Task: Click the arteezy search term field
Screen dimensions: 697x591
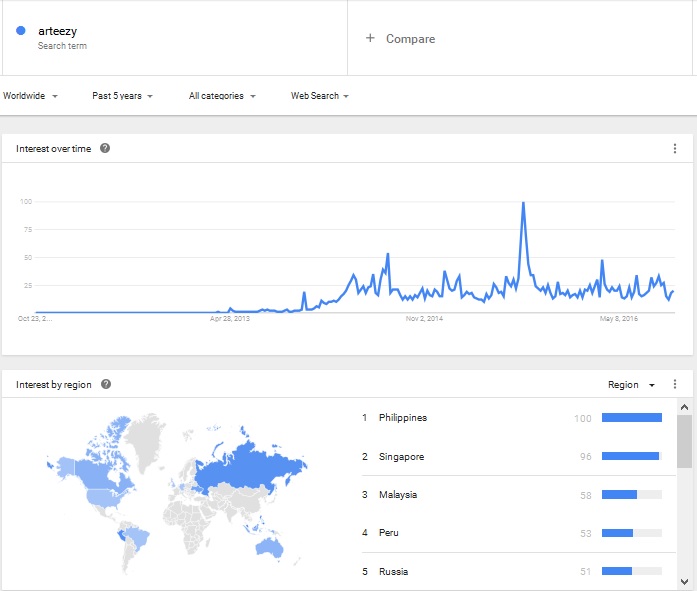Action: coord(175,38)
